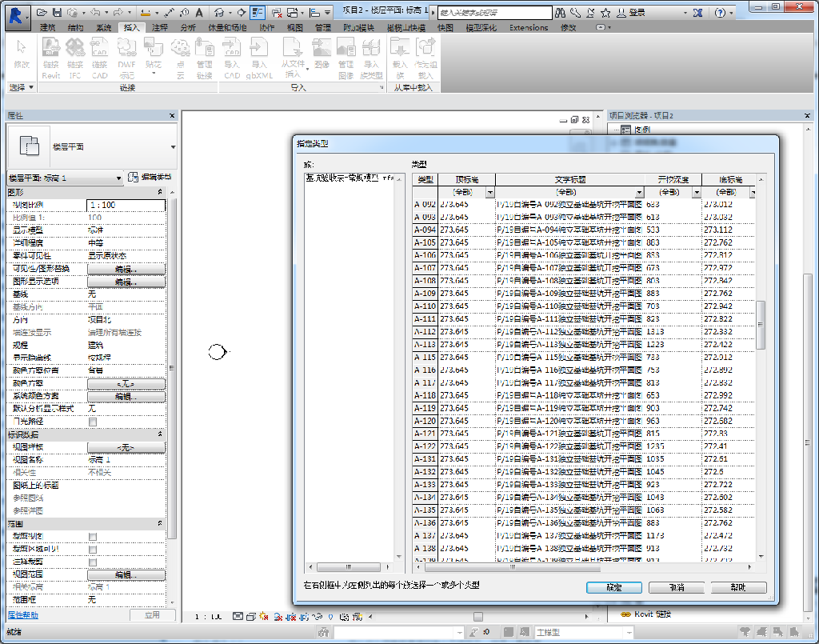Open the 注释 ribbon tab
The width and height of the screenshot is (819, 644).
coord(160,28)
